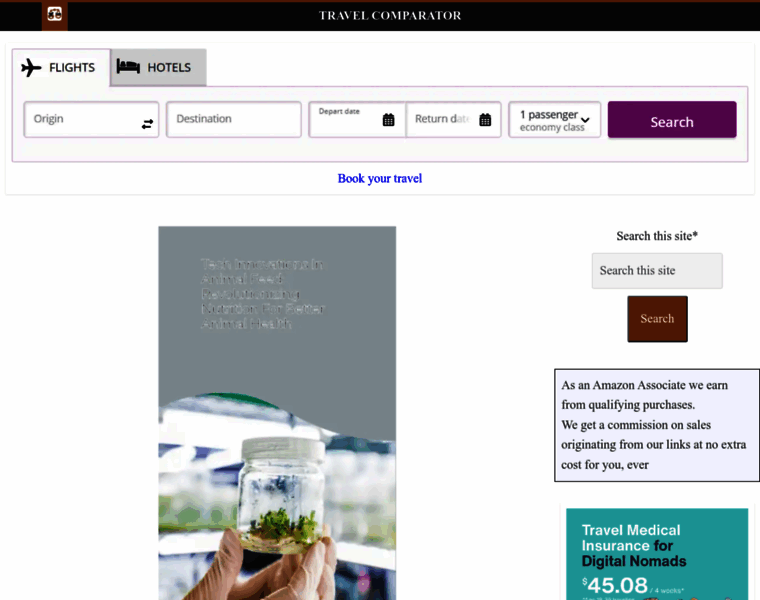
Task: Open the Depart date calendar icon
Action: [x=388, y=120]
